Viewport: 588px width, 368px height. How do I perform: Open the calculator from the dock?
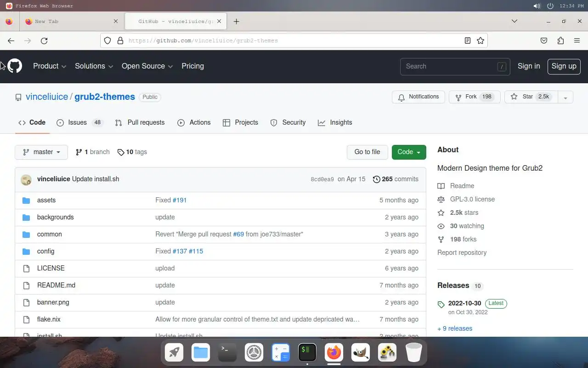[x=281, y=353]
